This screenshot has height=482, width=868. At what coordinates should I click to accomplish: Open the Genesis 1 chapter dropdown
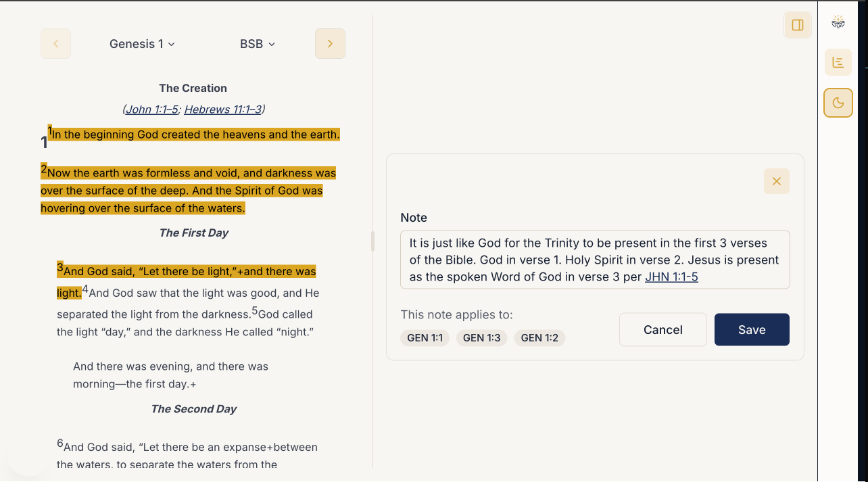point(142,44)
